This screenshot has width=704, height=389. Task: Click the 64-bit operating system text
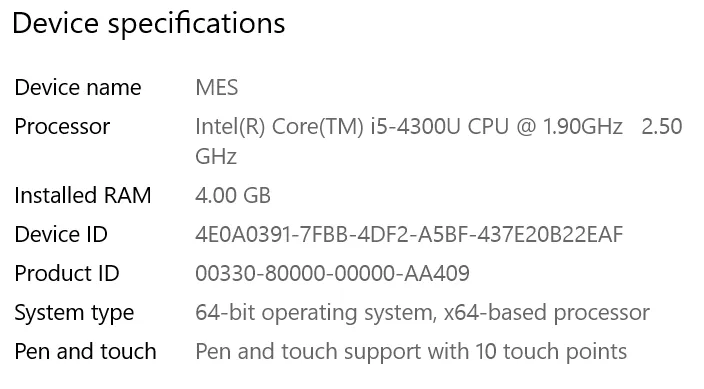[314, 313]
